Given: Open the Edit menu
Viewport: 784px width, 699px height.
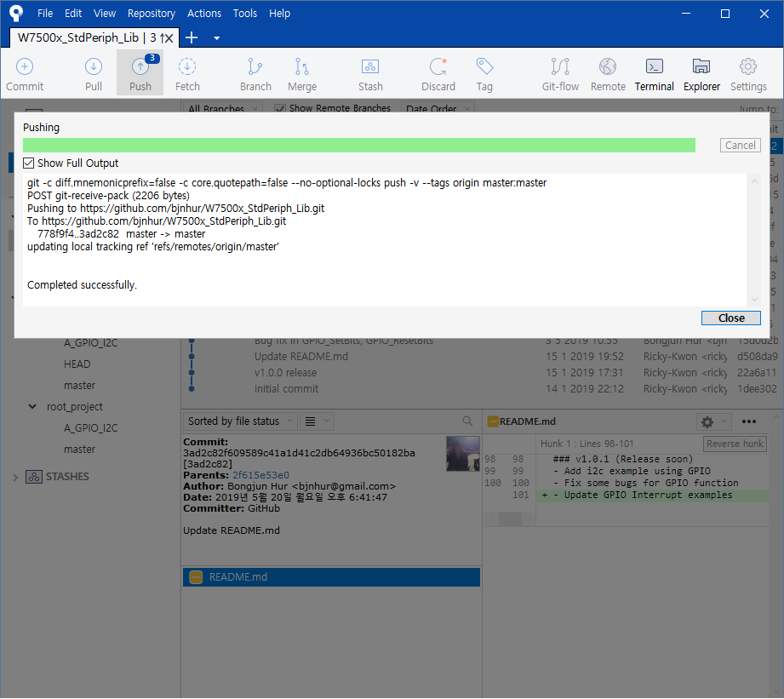Looking at the screenshot, I should pyautogui.click(x=73, y=14).
